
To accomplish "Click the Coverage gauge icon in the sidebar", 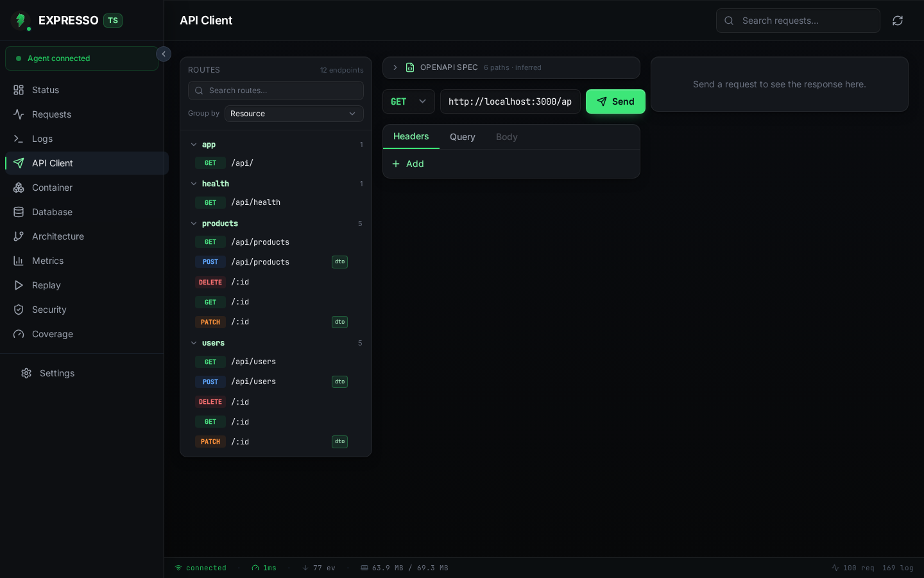I will click(19, 334).
